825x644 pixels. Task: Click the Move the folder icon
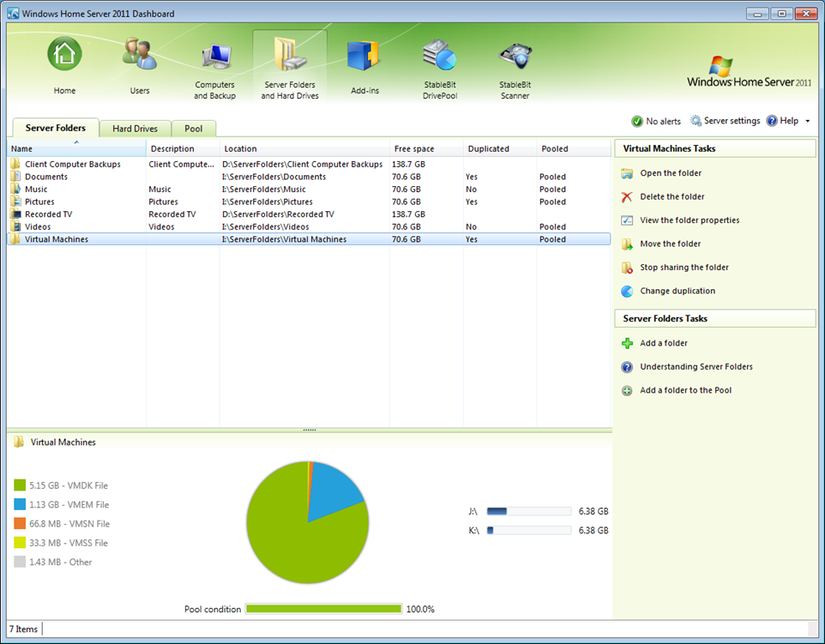(626, 244)
